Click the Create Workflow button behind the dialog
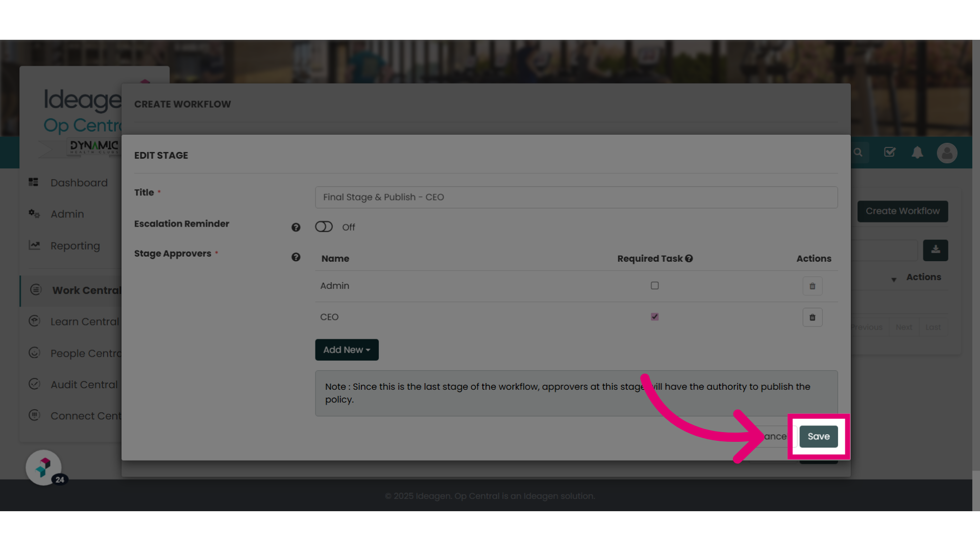Viewport: 980px width, 551px height. click(x=902, y=211)
